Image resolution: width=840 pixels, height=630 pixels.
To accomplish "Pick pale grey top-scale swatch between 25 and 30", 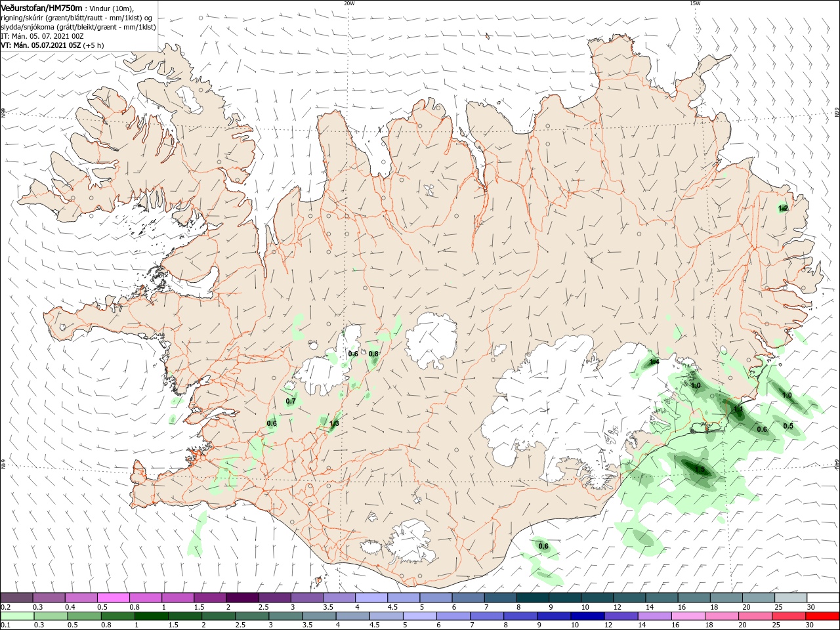I will pos(790,598).
